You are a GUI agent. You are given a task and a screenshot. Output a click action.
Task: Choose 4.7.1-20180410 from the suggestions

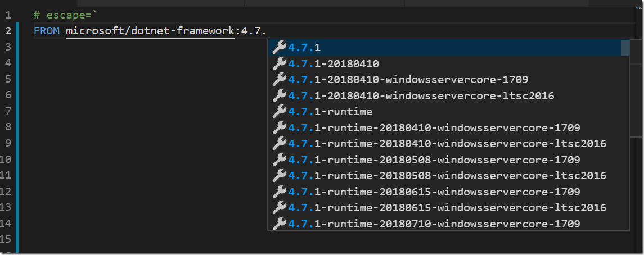pyautogui.click(x=448, y=63)
